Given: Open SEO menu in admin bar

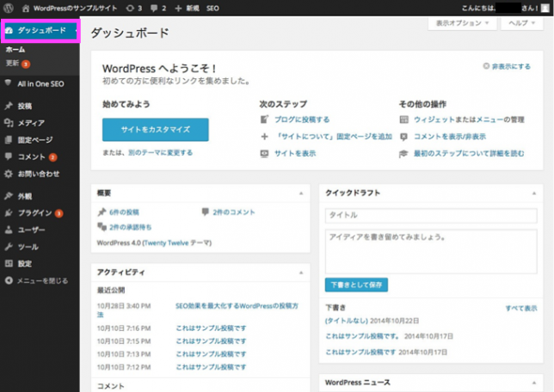Looking at the screenshot, I should pos(212,8).
